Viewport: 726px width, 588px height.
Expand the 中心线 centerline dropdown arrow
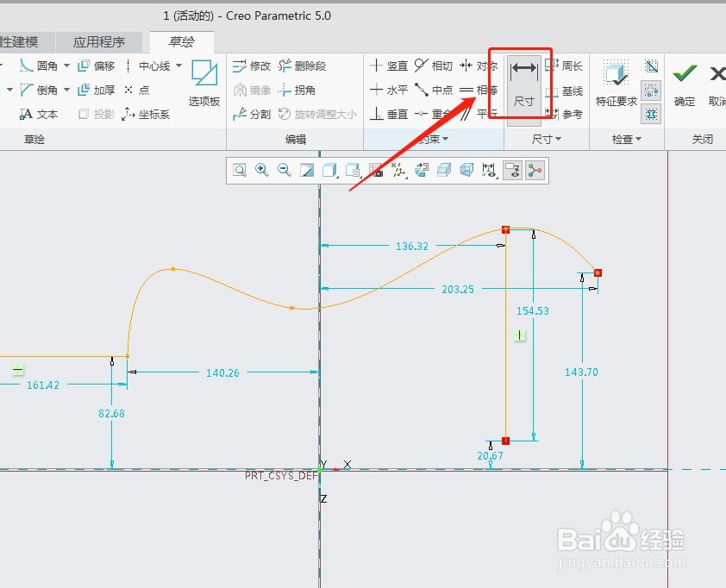(x=179, y=66)
